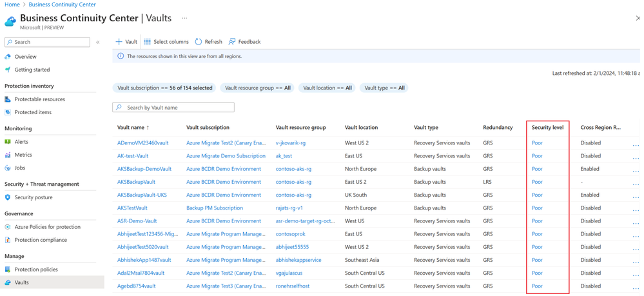Screen dimensions: 644x296
Task: Click the Metrics chart icon
Action: coord(7,155)
